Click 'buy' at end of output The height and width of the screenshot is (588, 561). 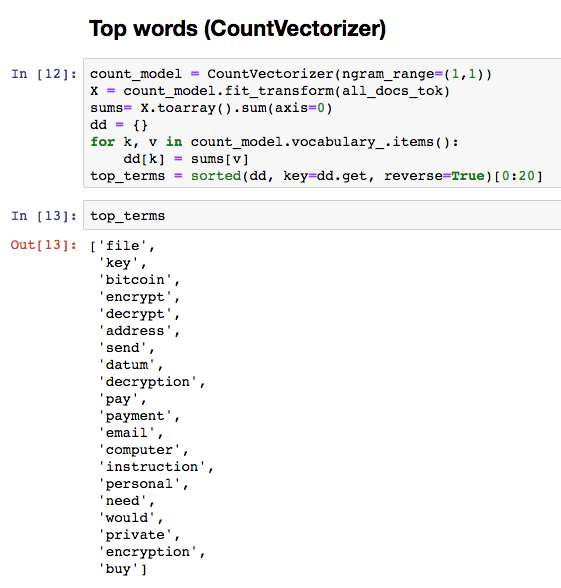118,569
